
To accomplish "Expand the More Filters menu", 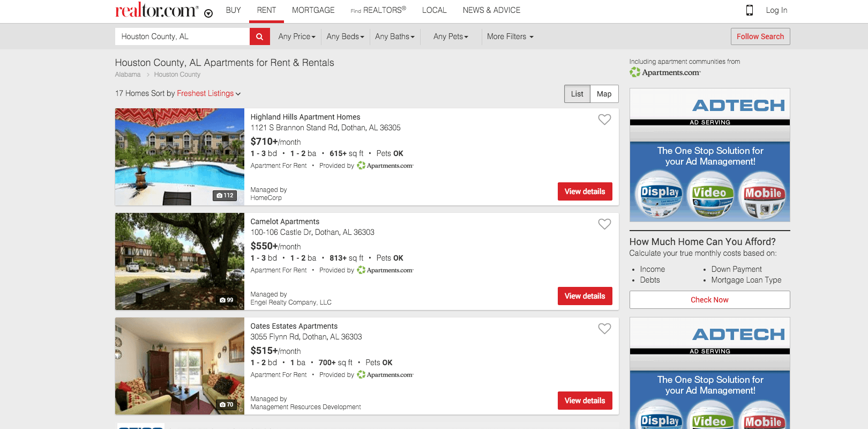I will [x=510, y=36].
